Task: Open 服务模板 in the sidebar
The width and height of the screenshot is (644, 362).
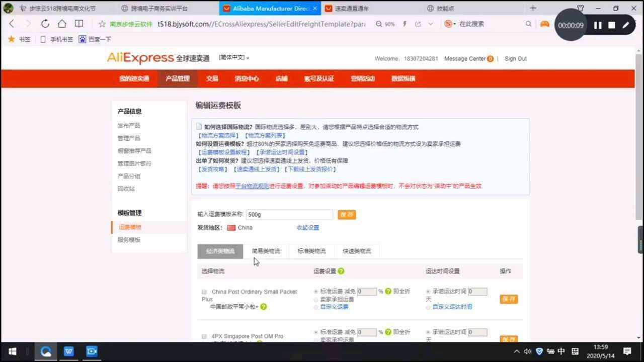Action: click(129, 240)
